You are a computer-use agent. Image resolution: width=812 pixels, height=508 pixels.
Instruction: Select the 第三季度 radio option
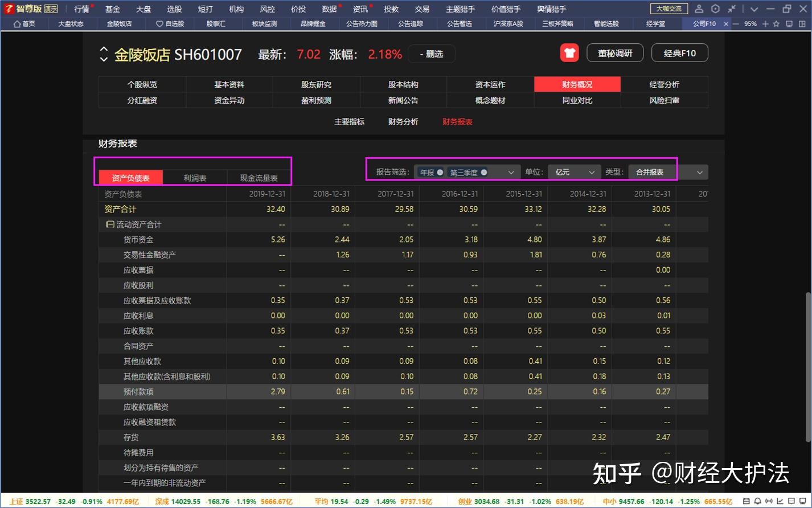(483, 171)
